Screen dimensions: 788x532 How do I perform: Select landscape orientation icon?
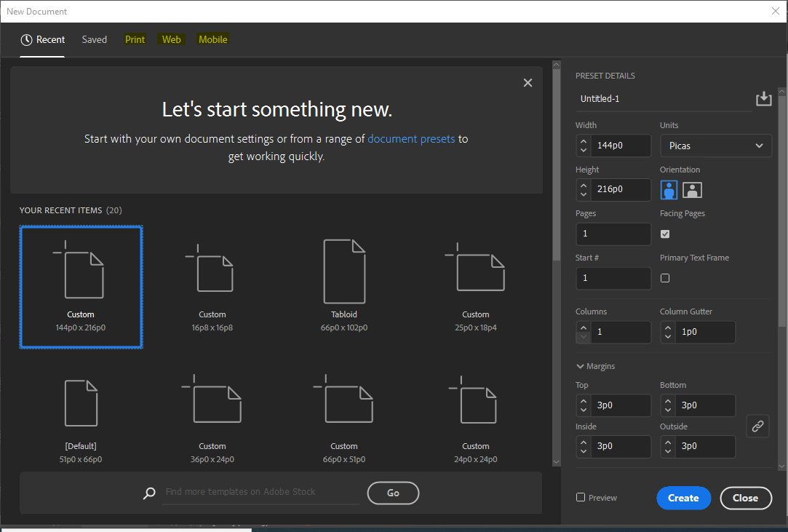click(x=693, y=190)
